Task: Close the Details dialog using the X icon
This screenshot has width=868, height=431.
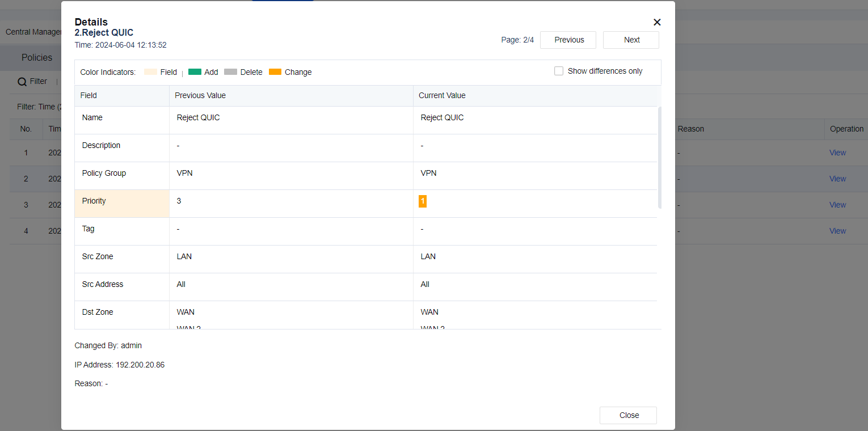Action: tap(657, 22)
